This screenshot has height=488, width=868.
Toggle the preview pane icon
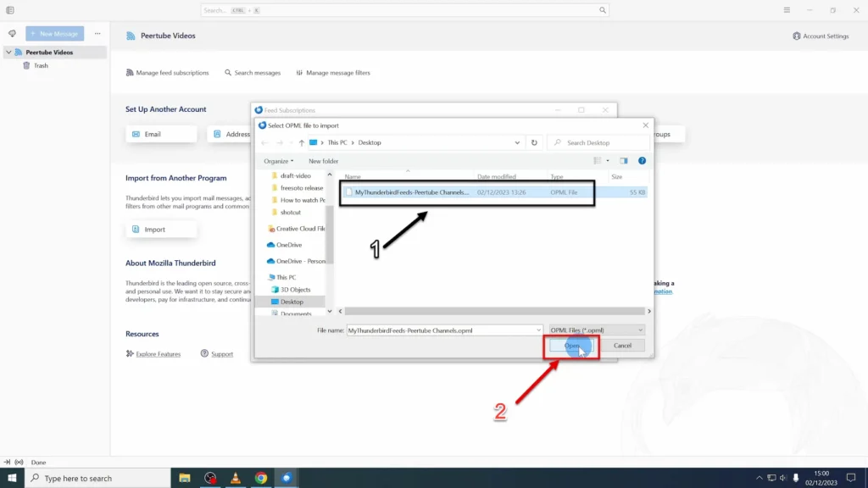coord(624,161)
